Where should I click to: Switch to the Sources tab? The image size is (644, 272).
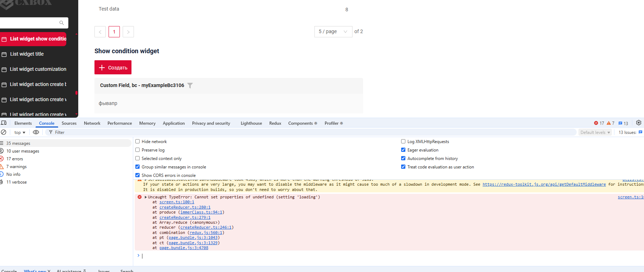(69, 123)
